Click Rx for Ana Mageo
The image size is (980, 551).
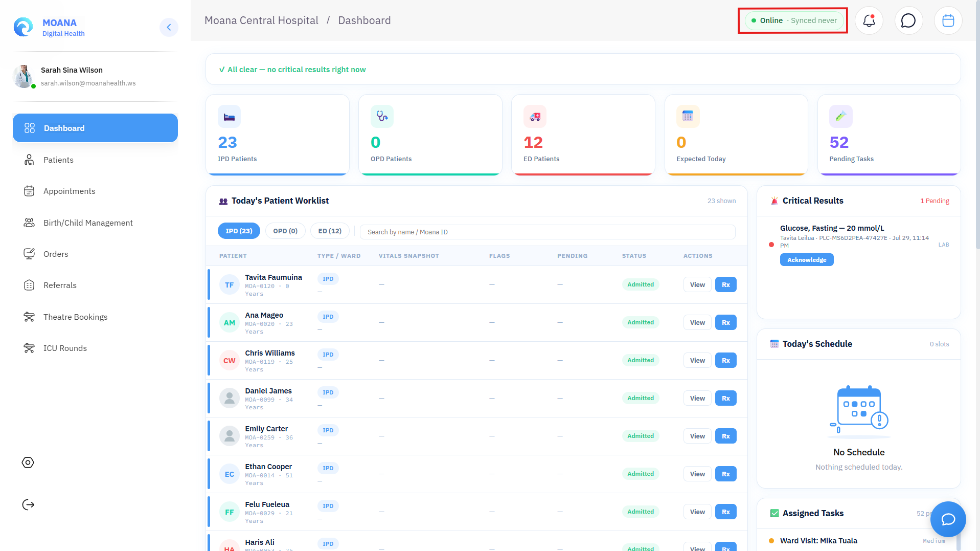(x=725, y=323)
